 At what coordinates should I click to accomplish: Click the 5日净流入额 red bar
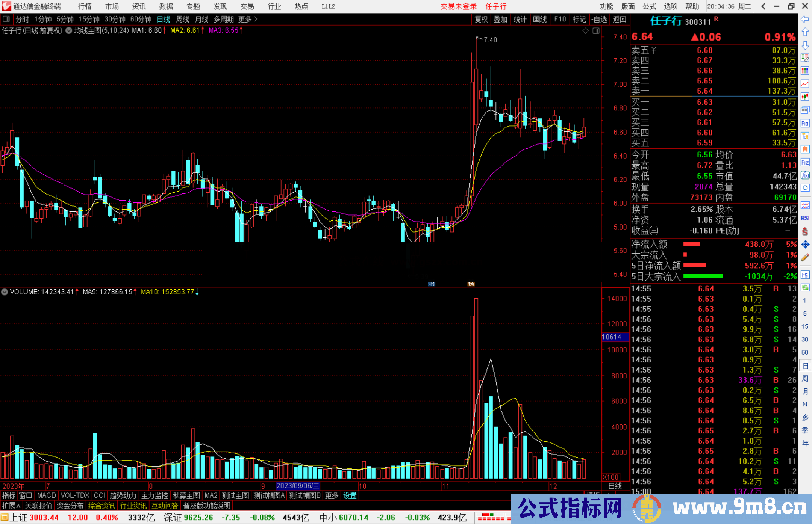(694, 266)
